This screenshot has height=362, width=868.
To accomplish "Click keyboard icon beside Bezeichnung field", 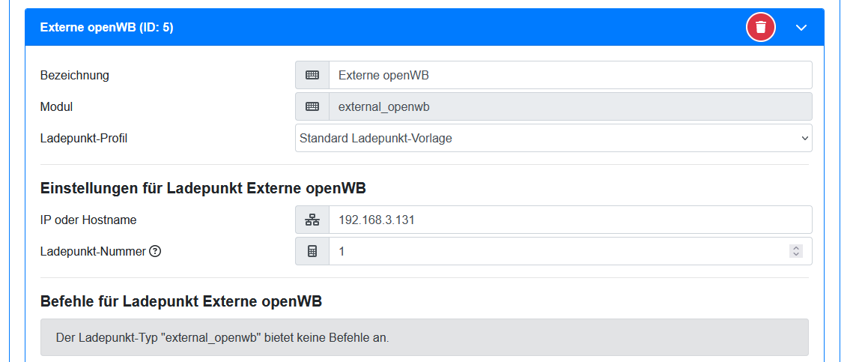I will click(x=312, y=75).
